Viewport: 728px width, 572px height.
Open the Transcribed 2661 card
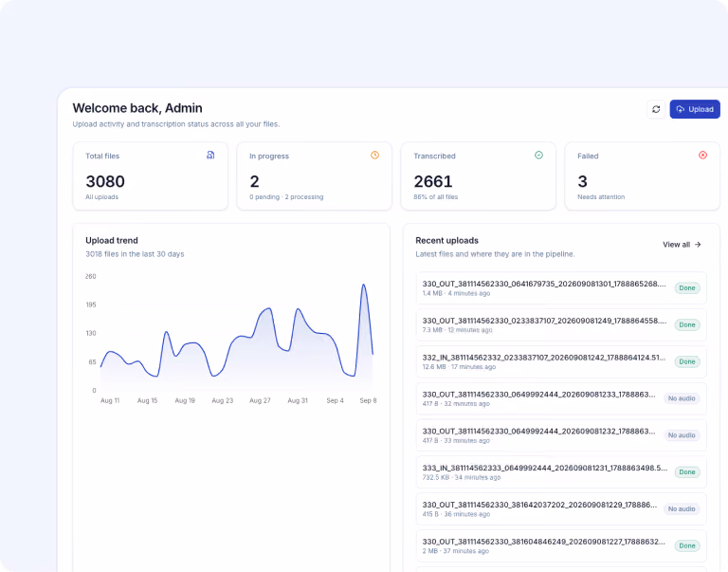[x=478, y=176]
